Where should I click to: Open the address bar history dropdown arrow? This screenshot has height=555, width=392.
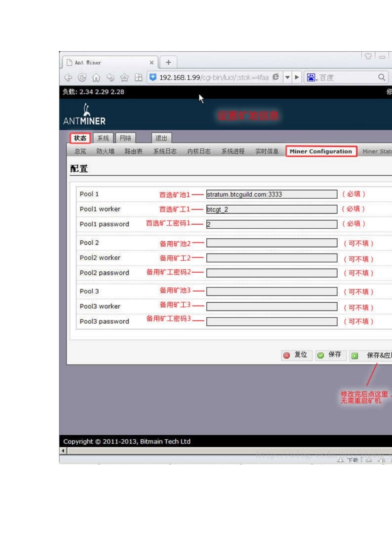[287, 77]
